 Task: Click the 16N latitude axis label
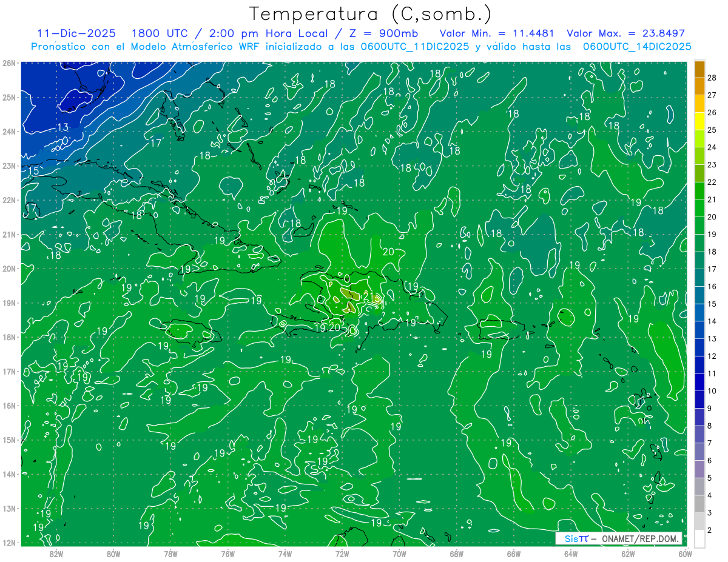pos(8,406)
